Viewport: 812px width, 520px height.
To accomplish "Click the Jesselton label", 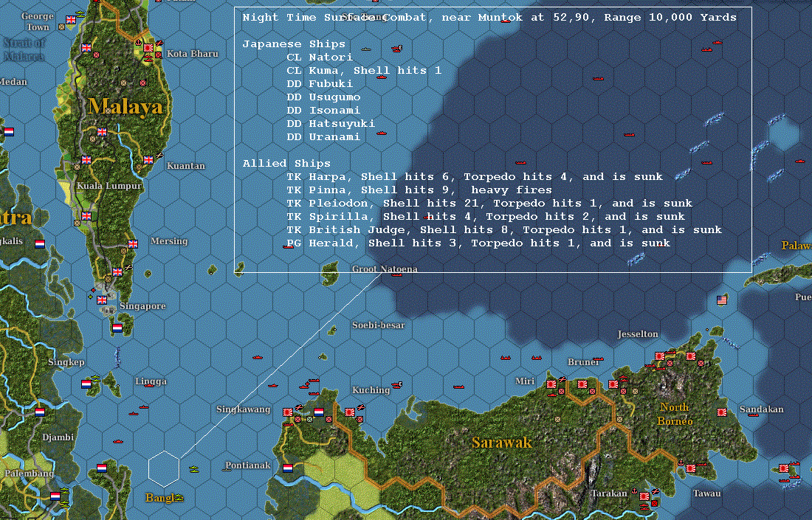I will point(638,333).
